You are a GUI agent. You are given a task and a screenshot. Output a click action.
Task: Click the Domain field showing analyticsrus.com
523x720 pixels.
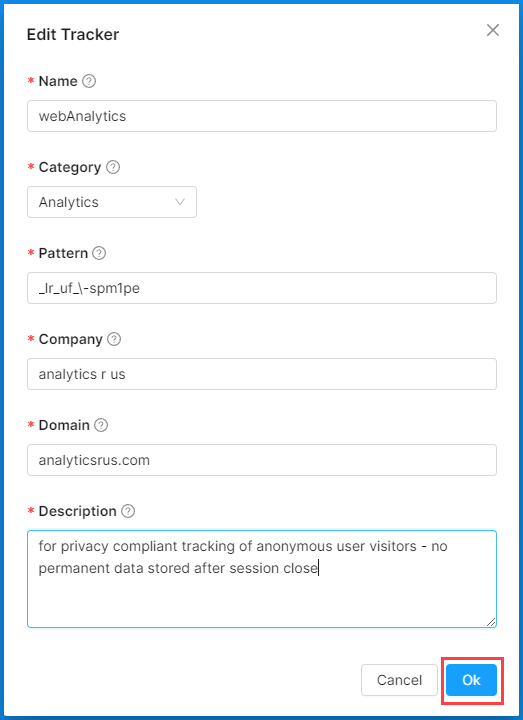point(262,460)
